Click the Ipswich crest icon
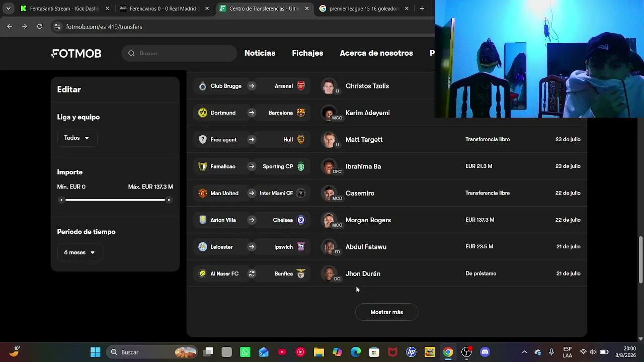Image resolution: width=644 pixels, height=362 pixels. (x=301, y=247)
